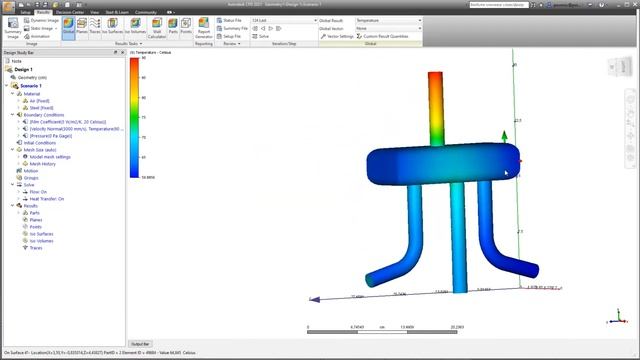Screen dimensions: 640x360
Task: Open the Global Result dropdown
Action: click(x=420, y=20)
